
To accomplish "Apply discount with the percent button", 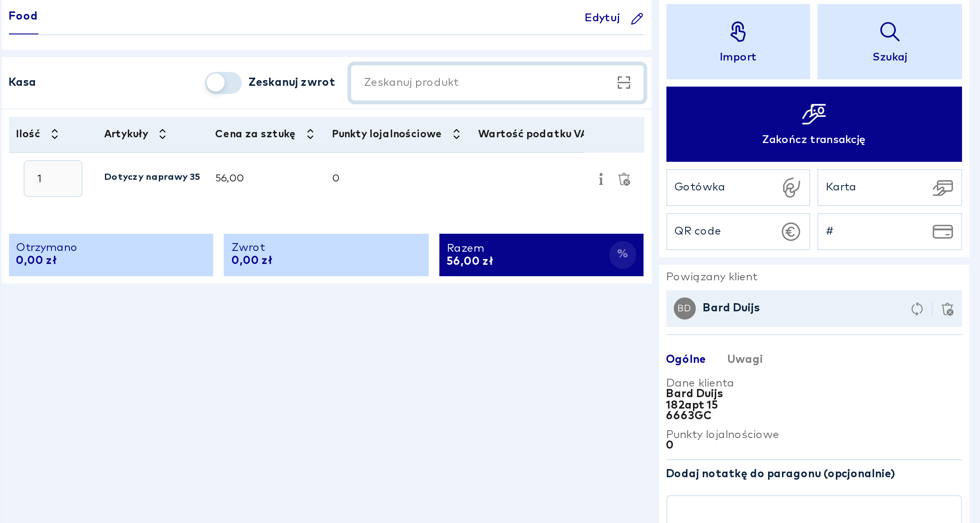I will pos(622,255).
